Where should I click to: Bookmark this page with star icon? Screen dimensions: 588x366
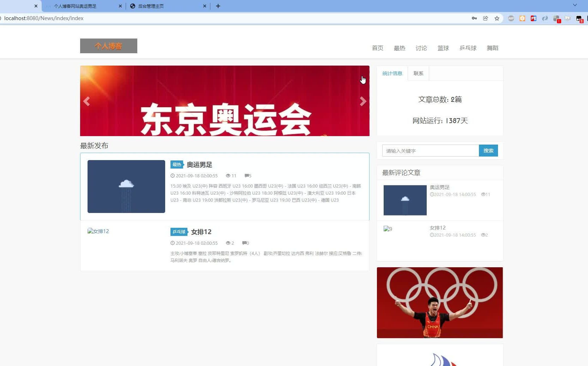(x=497, y=18)
